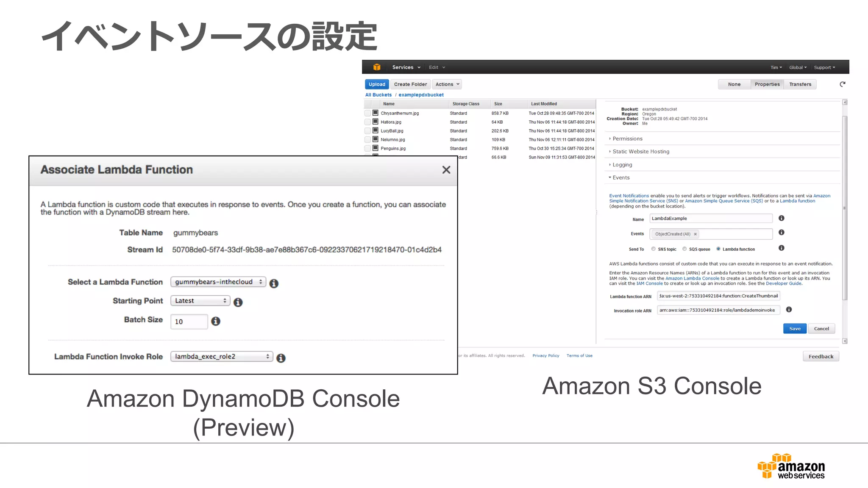Close the Associate Lambda Function dialog
The height and width of the screenshot is (488, 868).
[x=446, y=170]
